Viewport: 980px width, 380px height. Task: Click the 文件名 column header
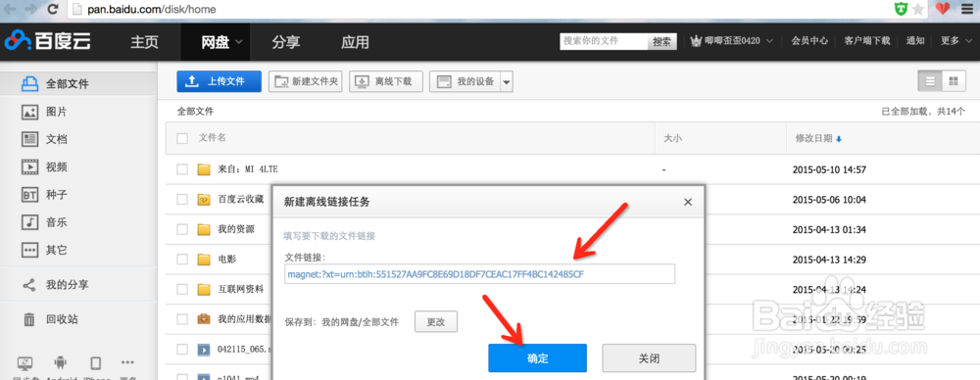[x=213, y=138]
